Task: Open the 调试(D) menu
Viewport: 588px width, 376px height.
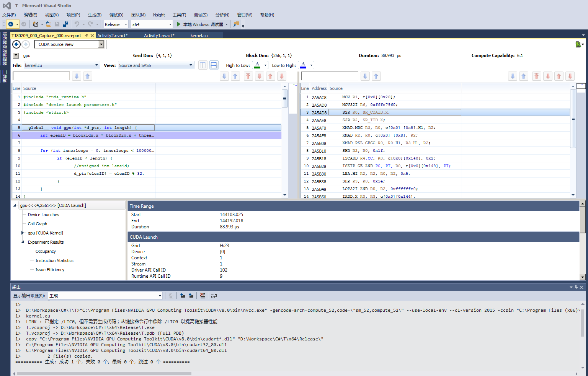Action: 116,15
